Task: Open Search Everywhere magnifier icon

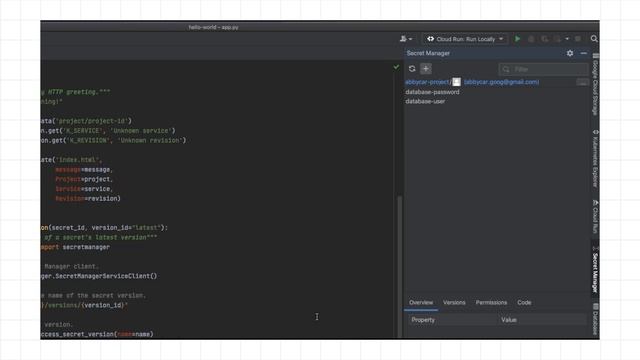Action: [x=594, y=39]
